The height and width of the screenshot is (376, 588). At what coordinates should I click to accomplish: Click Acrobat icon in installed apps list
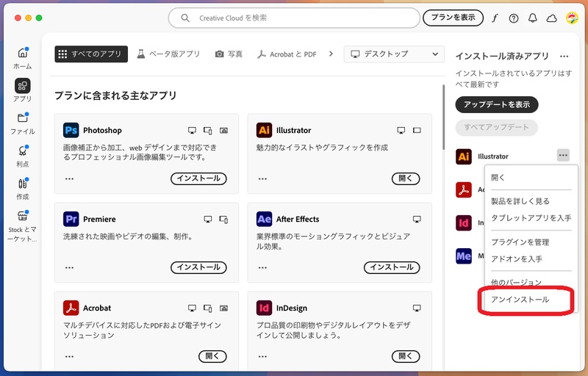click(x=464, y=190)
